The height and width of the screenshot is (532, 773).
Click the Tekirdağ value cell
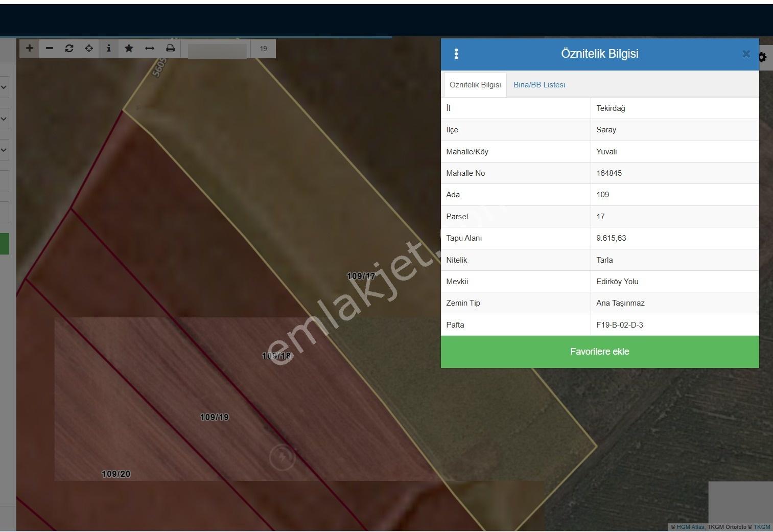[675, 108]
